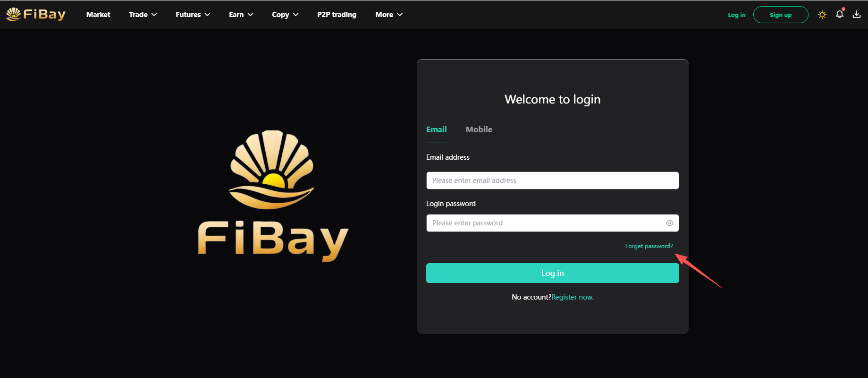The height and width of the screenshot is (378, 868).
Task: Open the Earn dropdown menu
Action: [241, 15]
